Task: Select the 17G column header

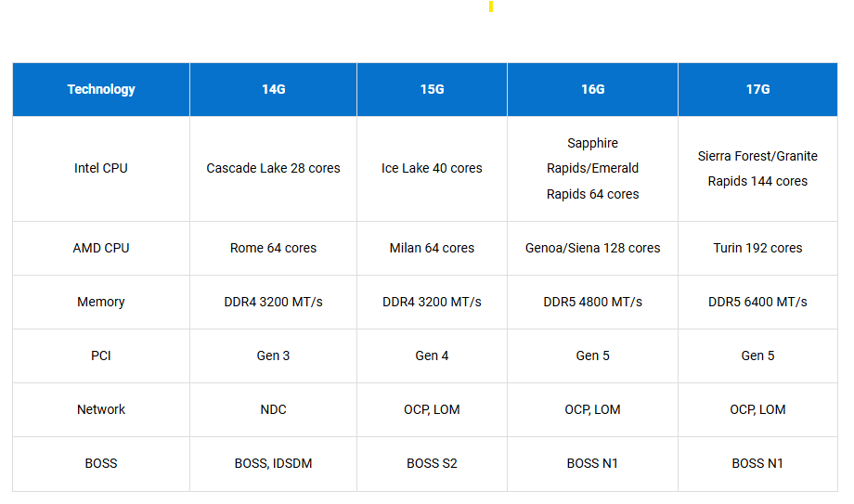Action: [x=757, y=89]
